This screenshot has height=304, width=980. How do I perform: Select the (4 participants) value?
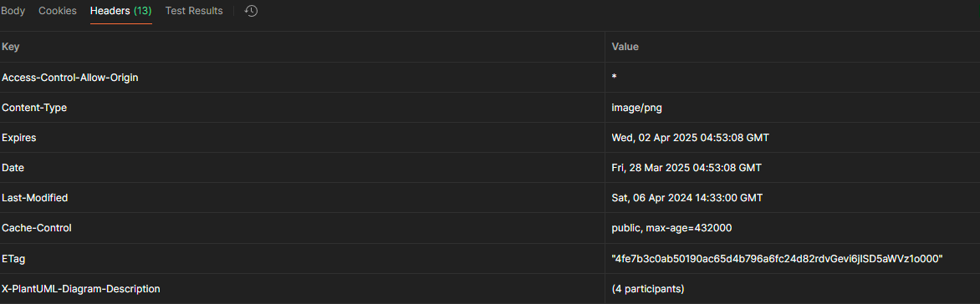(x=648, y=289)
